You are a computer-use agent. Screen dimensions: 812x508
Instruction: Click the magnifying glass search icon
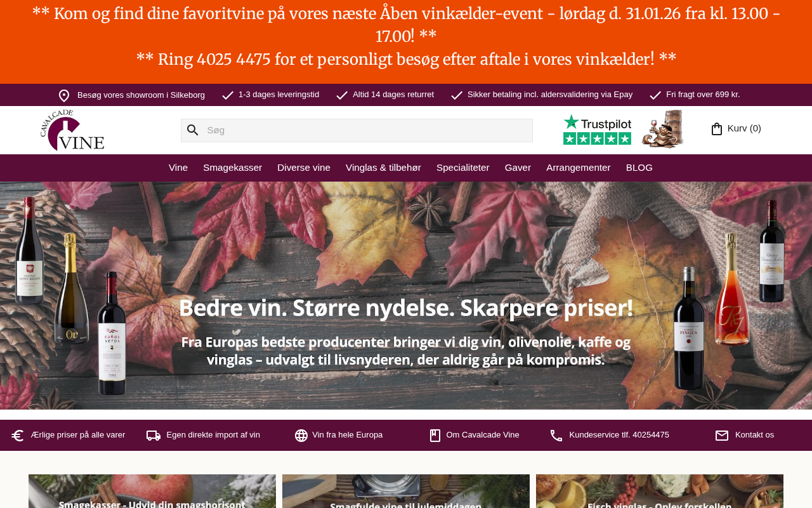[192, 130]
